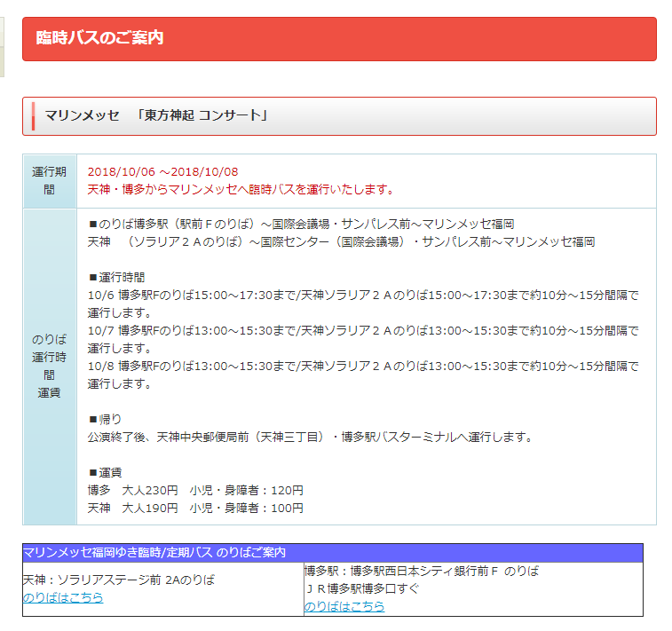Image resolution: width=672 pixels, height=631 pixels.
Task: Click the 10/7 博多駅Fのりば13:00～15:30 schedule line
Action: (363, 339)
